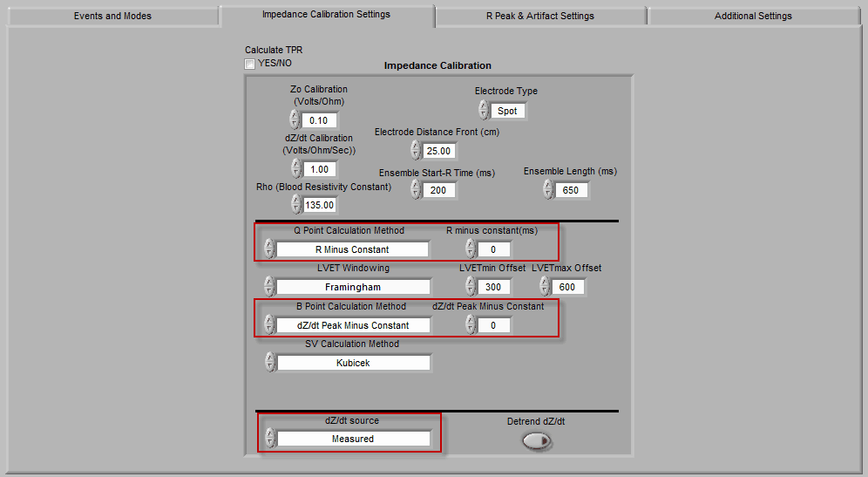Image resolution: width=868 pixels, height=477 pixels.
Task: Click Electrode Type stepper arrows
Action: click(484, 110)
